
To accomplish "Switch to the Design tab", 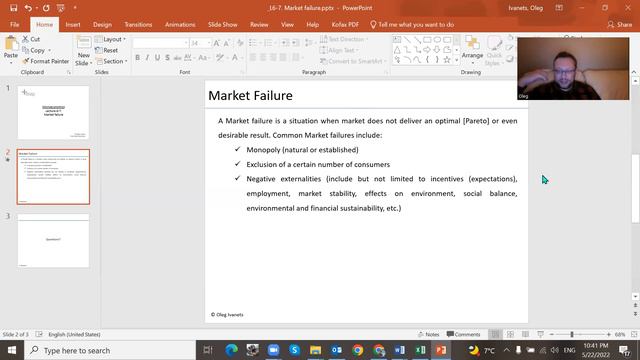I will pos(102,24).
